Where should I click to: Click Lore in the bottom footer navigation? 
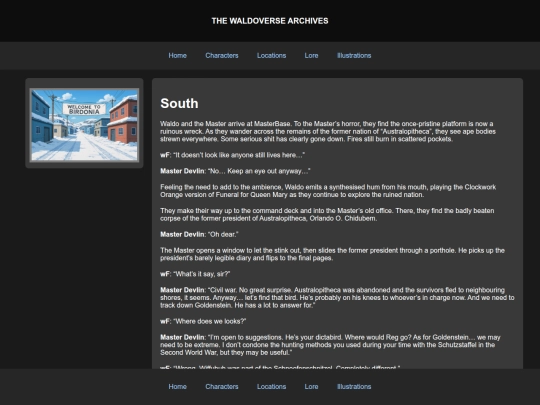click(311, 386)
